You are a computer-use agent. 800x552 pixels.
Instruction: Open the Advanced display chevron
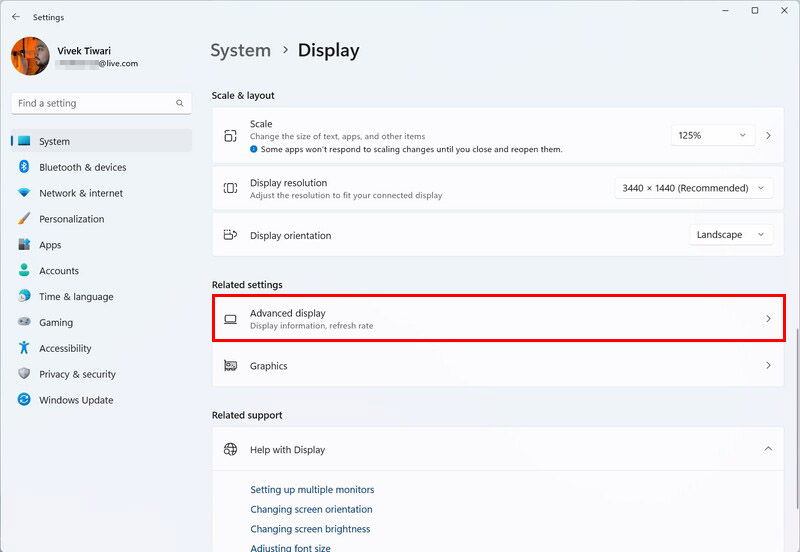[x=768, y=318]
